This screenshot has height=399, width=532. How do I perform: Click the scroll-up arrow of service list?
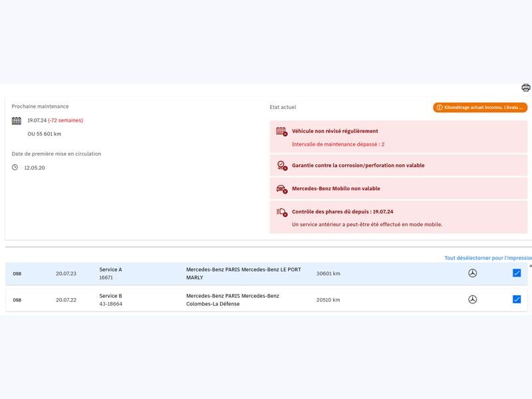pyautogui.click(x=530, y=265)
